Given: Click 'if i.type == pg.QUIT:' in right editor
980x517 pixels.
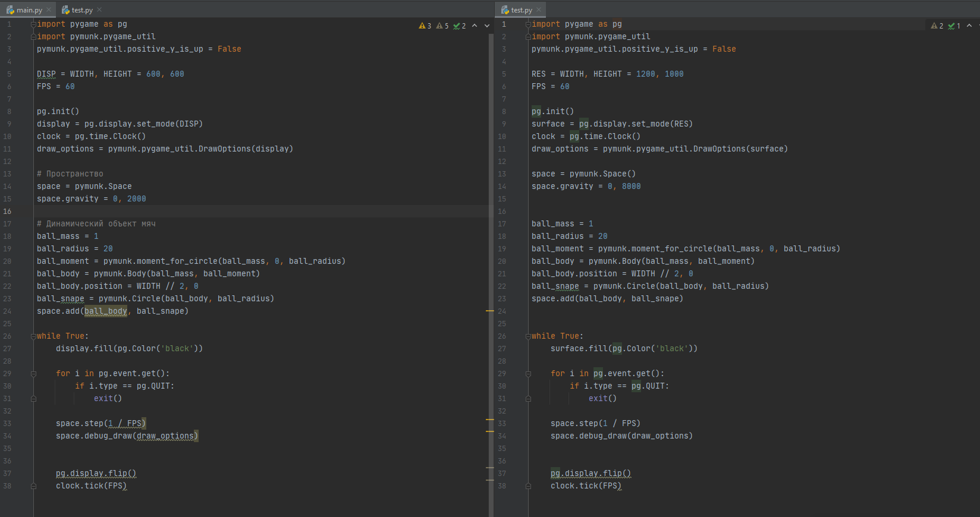Looking at the screenshot, I should click(x=620, y=386).
